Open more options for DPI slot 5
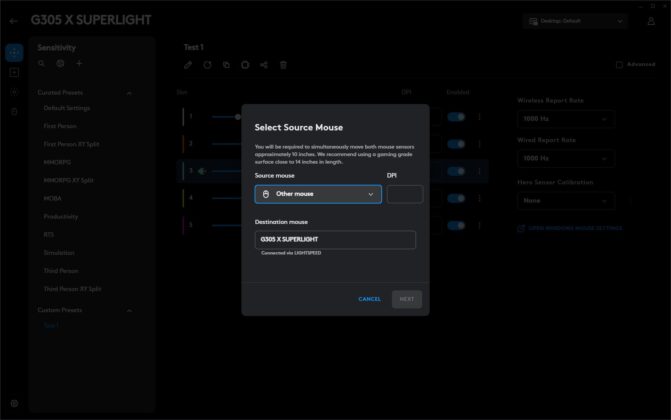Screen dimensions: 671x420 pyautogui.click(x=479, y=226)
